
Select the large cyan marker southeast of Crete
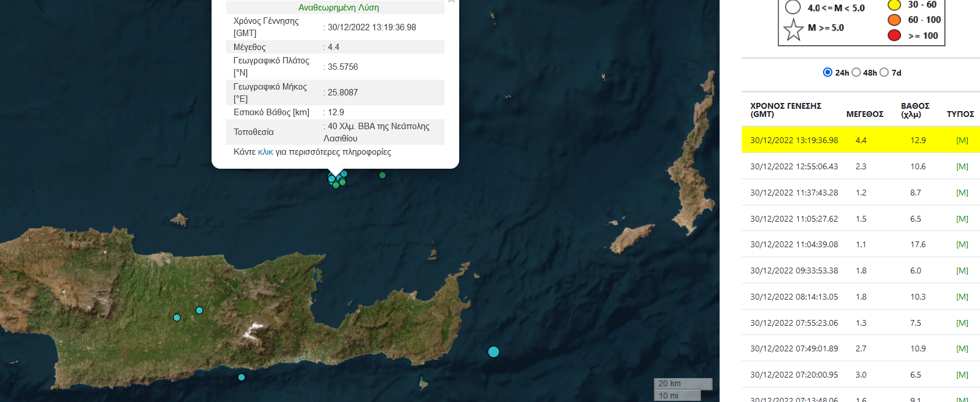[493, 352]
